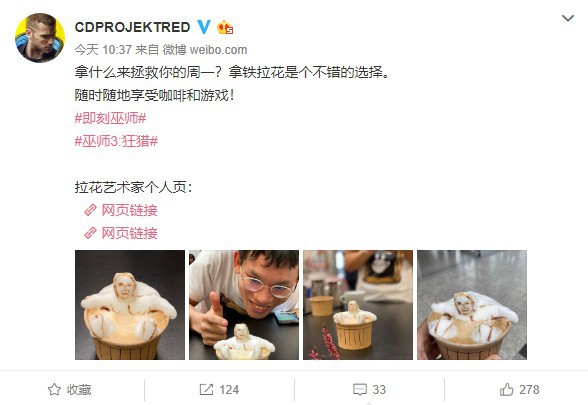Click the second 网页链接 chain icon
Screen dimensions: 588x405
coord(90,233)
